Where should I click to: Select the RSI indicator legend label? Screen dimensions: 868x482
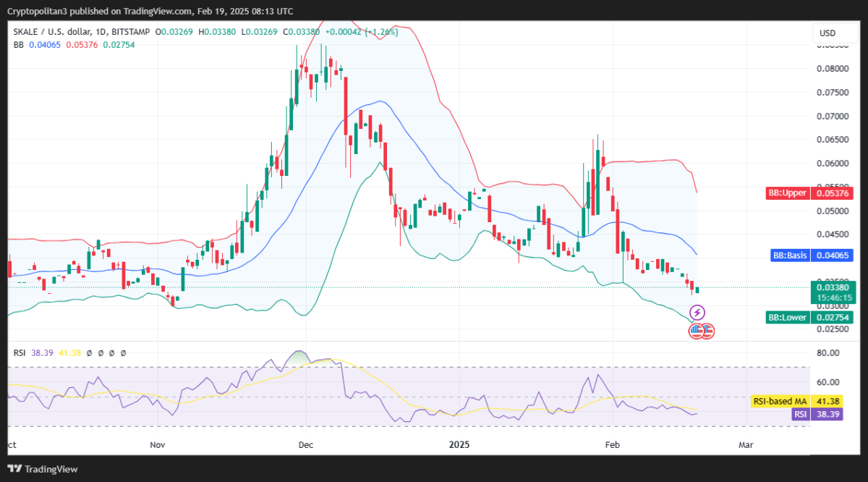[x=20, y=352]
